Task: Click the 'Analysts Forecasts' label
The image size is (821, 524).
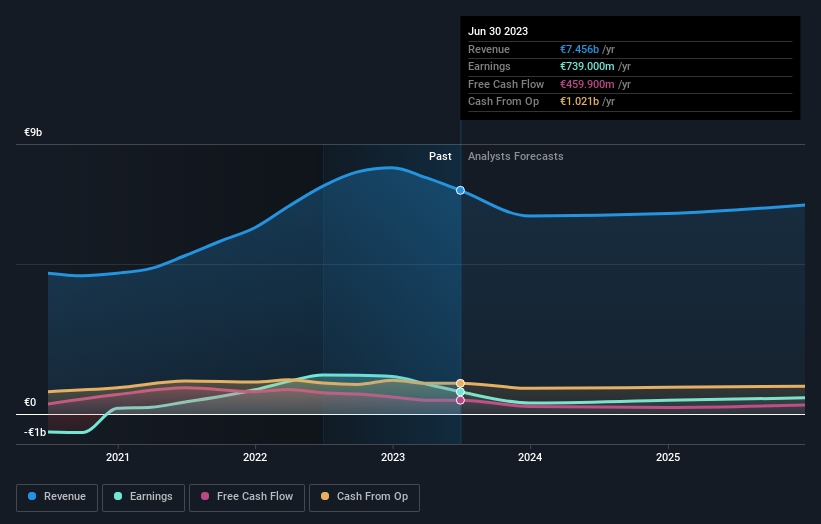Action: point(516,157)
